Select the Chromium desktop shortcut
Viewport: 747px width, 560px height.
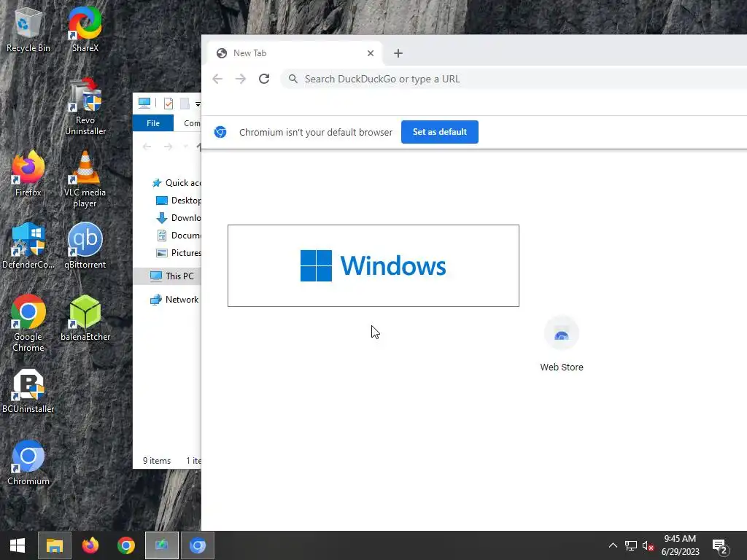pos(28,463)
